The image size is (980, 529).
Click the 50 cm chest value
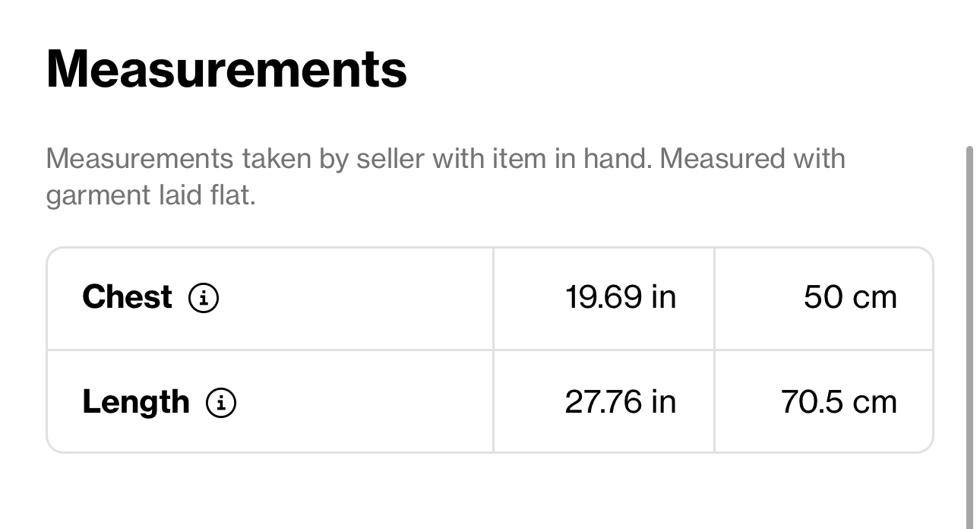(x=850, y=296)
